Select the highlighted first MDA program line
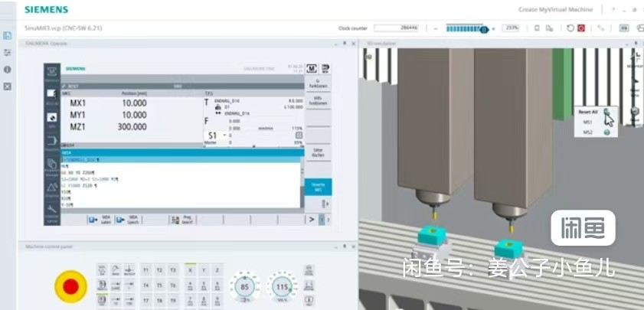Viewport: 644px width, 310px height. click(180, 159)
